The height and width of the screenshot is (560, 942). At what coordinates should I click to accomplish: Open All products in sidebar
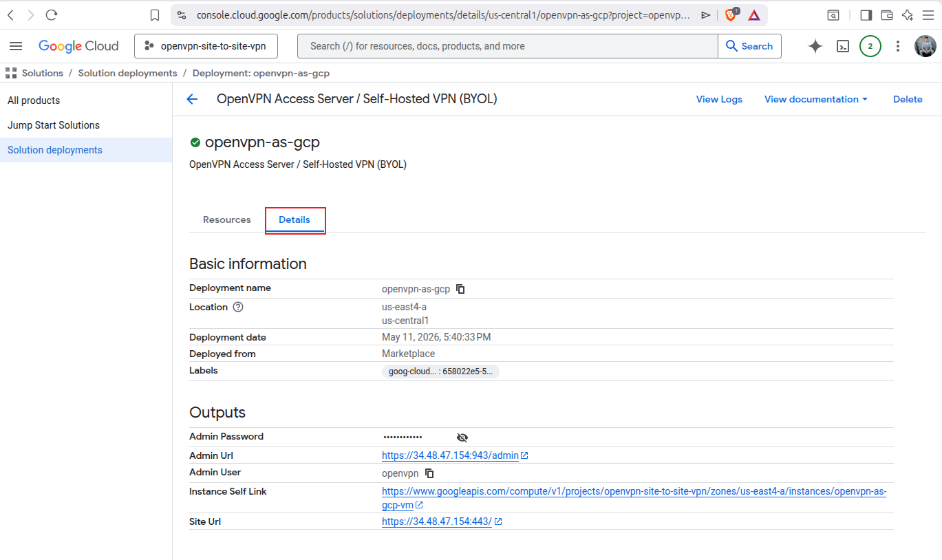click(34, 100)
